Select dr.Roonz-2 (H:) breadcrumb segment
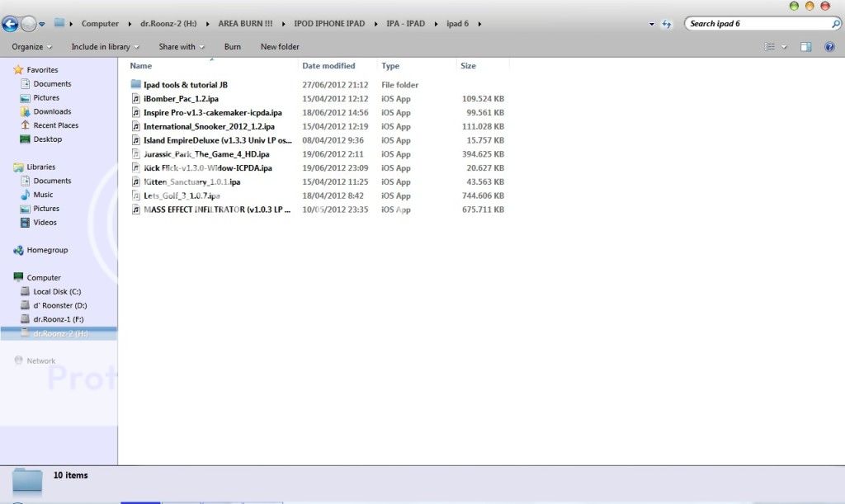 pos(168,24)
